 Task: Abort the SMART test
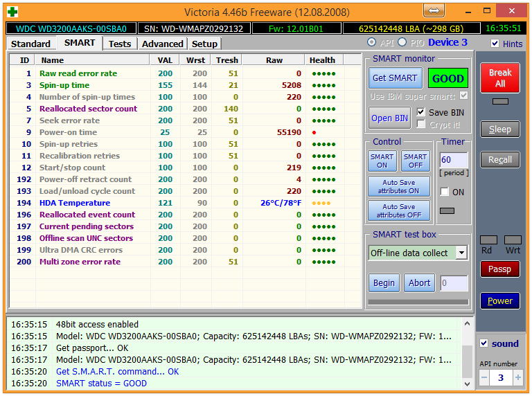[419, 282]
